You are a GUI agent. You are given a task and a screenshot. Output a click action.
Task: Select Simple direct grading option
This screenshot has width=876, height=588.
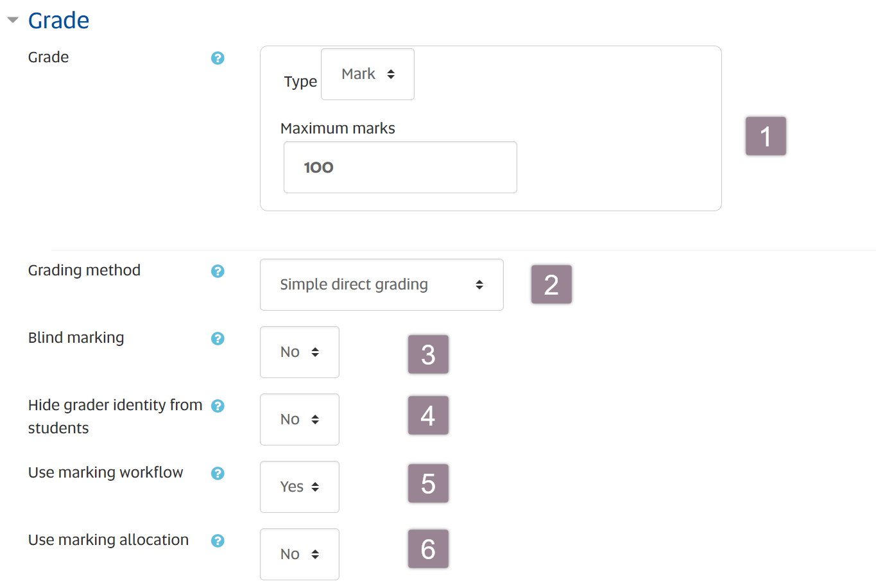click(x=381, y=284)
